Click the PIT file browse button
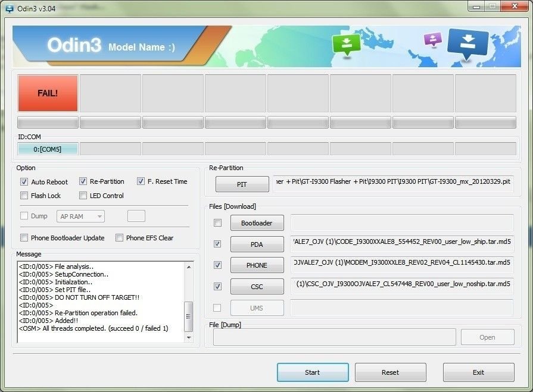This screenshot has height=392, width=533. click(242, 184)
